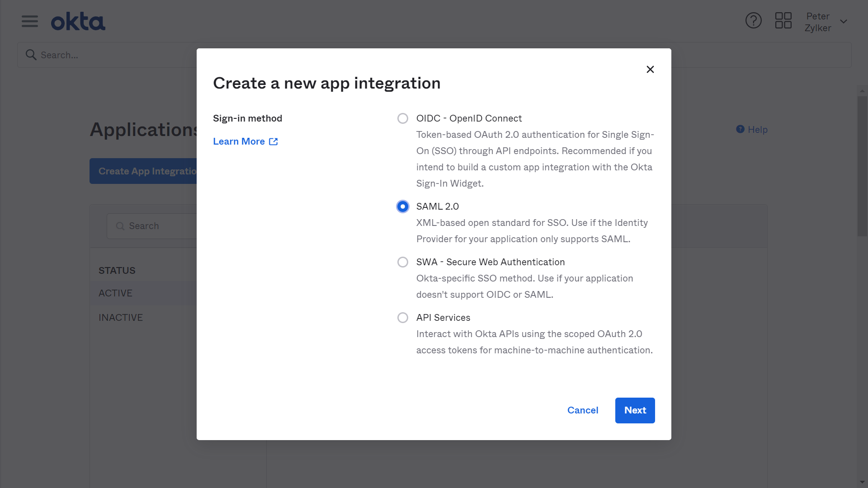Viewport: 868px width, 488px height.
Task: Select SWA - Secure Web Authentication option
Action: [402, 262]
